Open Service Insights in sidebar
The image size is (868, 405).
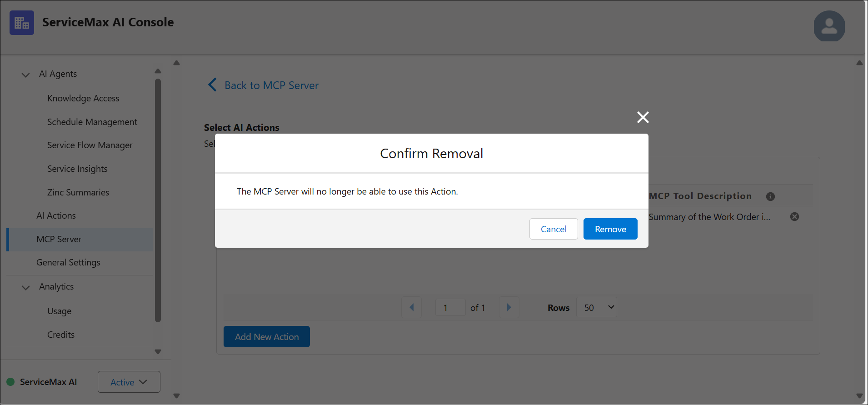(x=77, y=169)
